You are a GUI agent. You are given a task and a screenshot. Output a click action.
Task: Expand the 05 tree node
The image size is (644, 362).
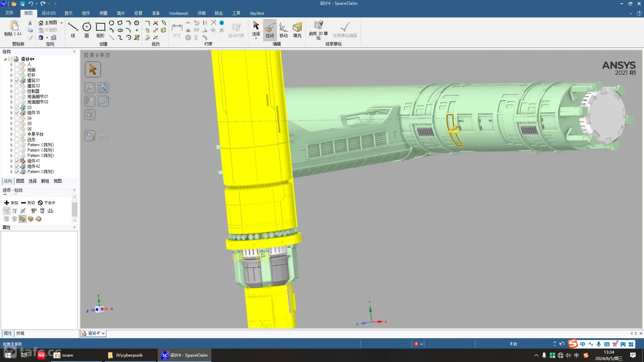coord(11,123)
